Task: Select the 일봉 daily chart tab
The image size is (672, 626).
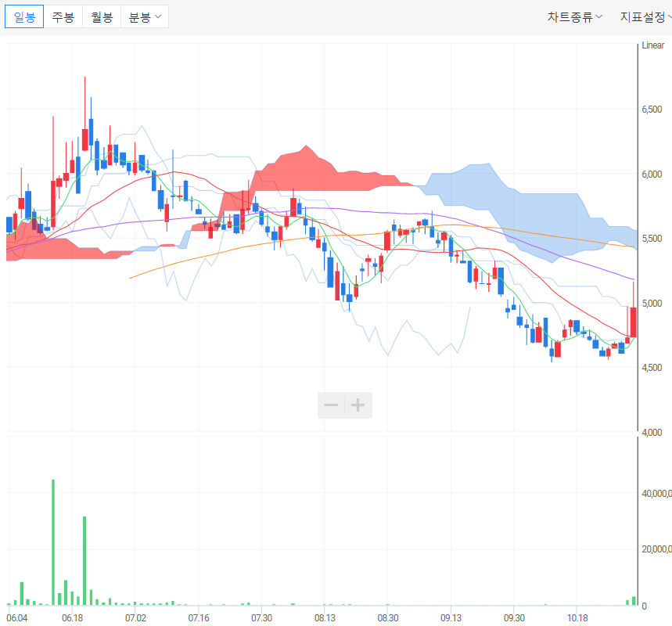Action: tap(24, 16)
